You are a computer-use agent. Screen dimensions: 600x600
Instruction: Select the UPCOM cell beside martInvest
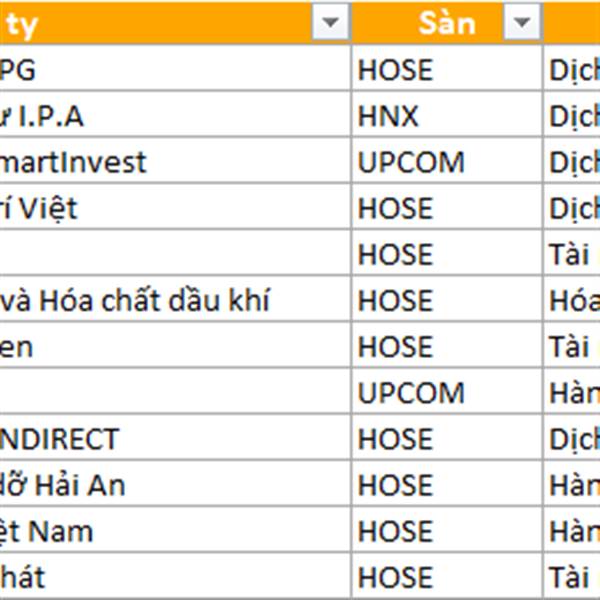[x=447, y=160]
